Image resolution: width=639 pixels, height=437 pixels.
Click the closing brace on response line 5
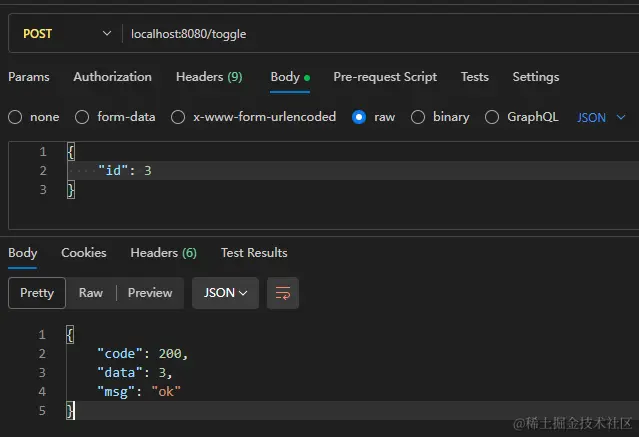pos(71,411)
